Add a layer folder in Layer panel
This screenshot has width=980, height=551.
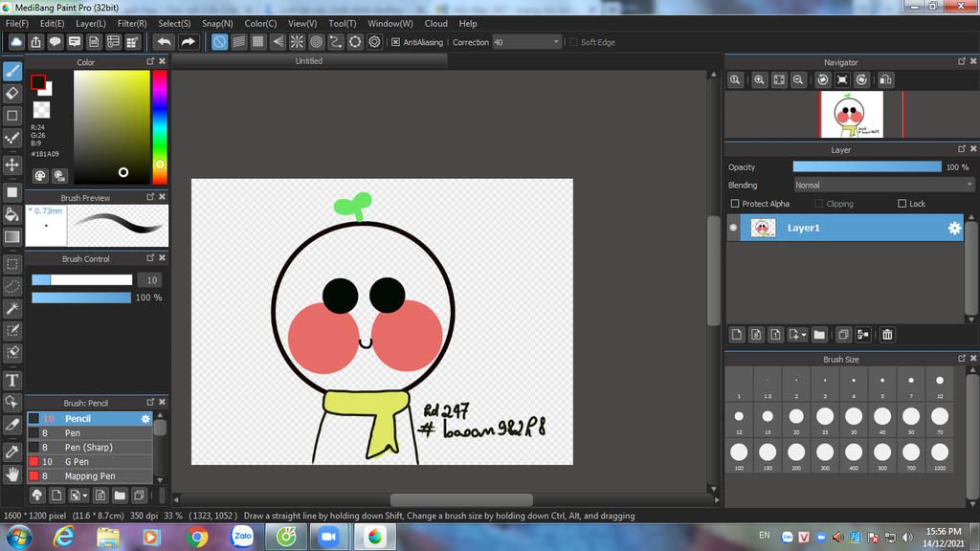819,335
